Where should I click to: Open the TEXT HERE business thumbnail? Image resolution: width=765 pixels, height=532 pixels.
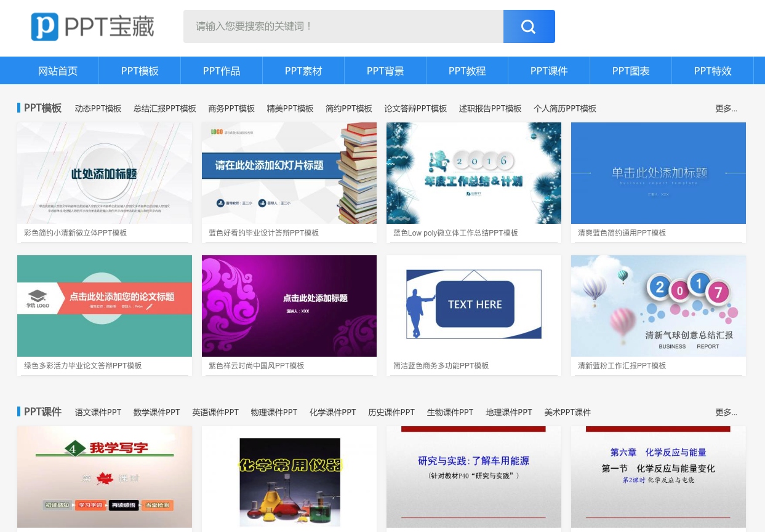(x=474, y=306)
